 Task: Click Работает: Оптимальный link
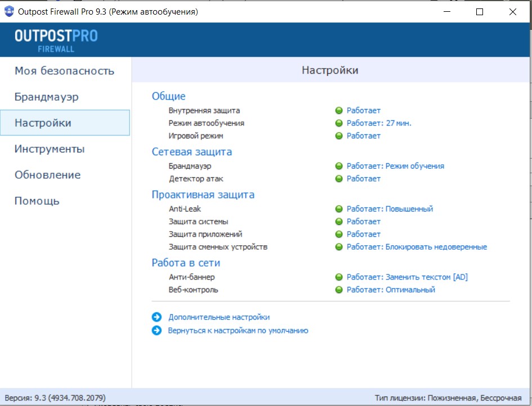(391, 290)
